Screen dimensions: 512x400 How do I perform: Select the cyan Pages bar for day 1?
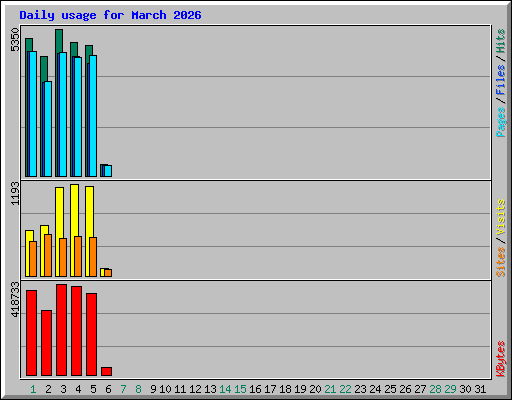(x=33, y=114)
